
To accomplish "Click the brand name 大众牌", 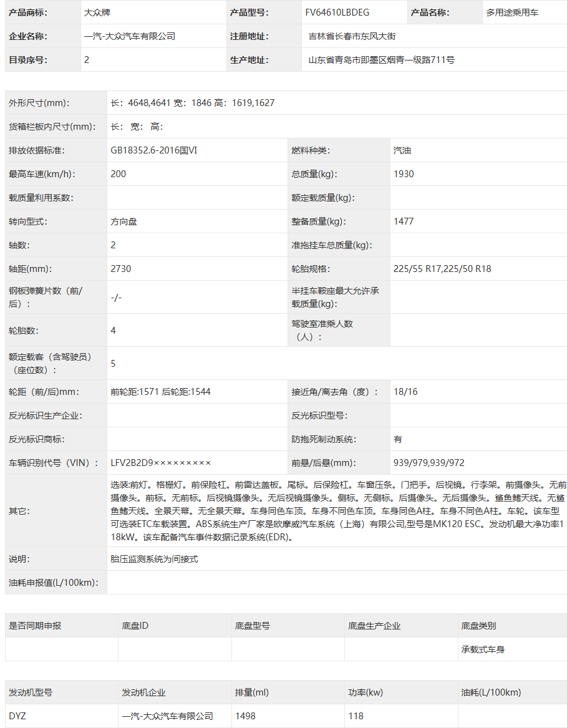I will [x=97, y=12].
